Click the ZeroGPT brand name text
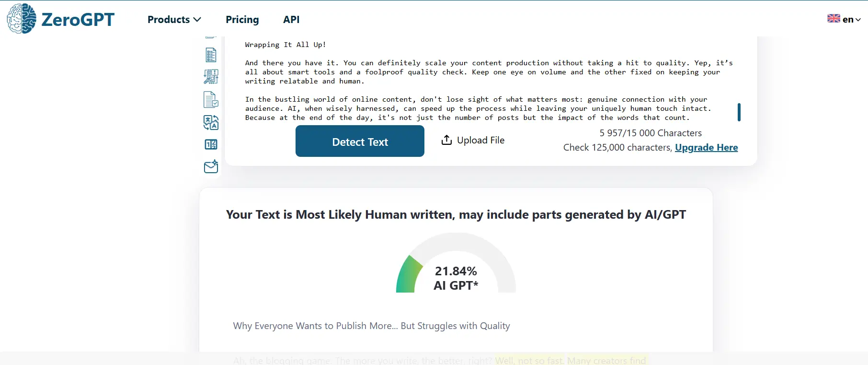 click(x=78, y=19)
